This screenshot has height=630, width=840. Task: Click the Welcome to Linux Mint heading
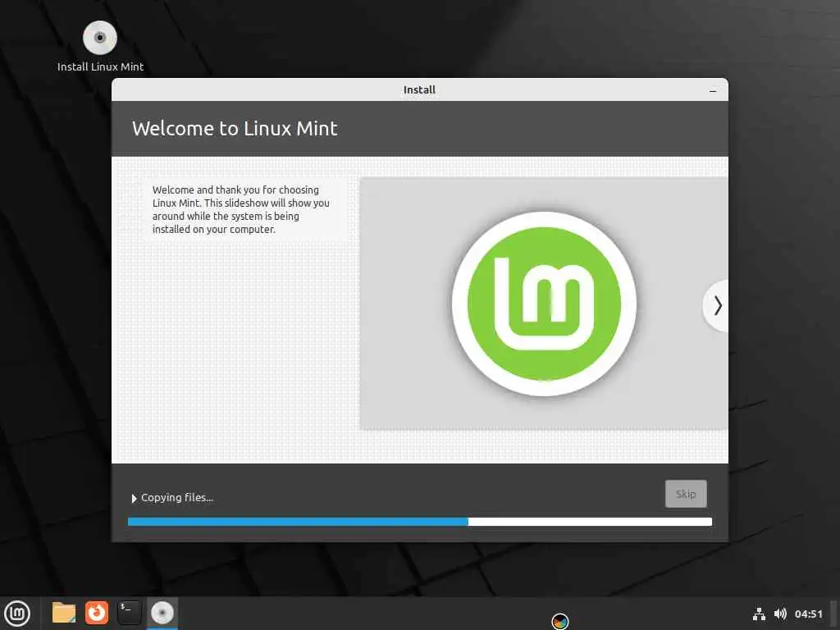coord(235,129)
